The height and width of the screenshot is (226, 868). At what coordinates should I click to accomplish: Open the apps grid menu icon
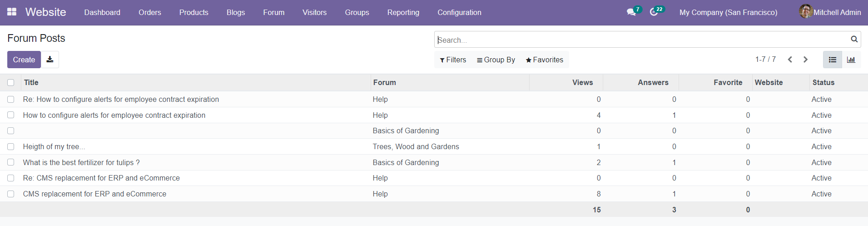12,12
